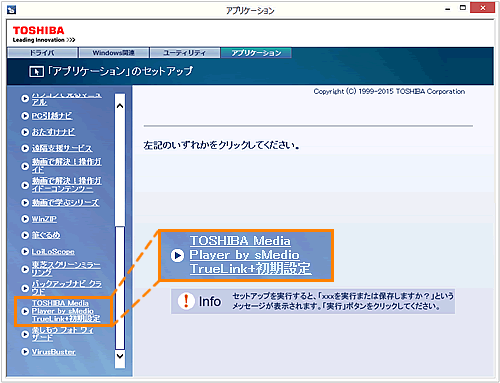Switch to the ドライバ tab
Screen dimensions: 500x383
click(x=42, y=53)
